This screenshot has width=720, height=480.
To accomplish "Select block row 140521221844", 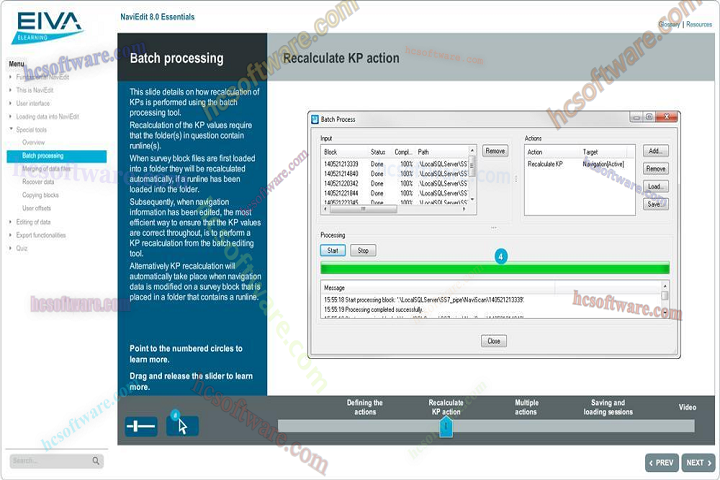I will point(395,193).
